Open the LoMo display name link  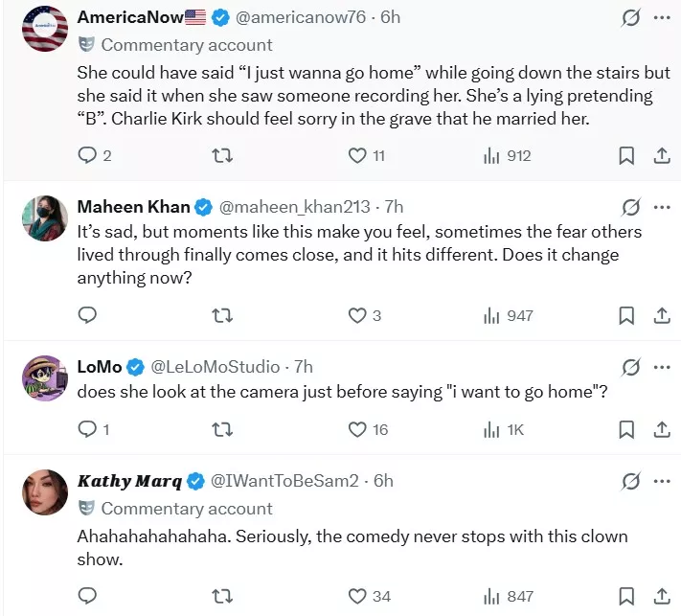pyautogui.click(x=99, y=367)
